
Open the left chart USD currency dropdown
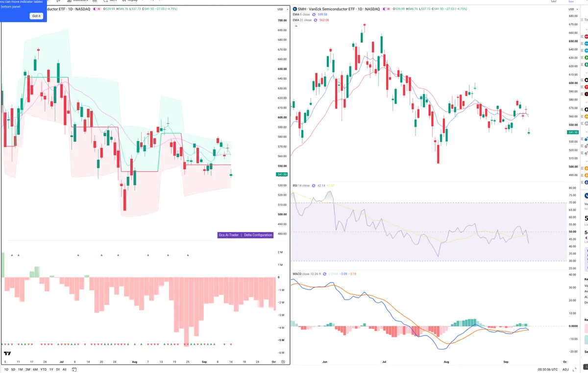(x=282, y=9)
